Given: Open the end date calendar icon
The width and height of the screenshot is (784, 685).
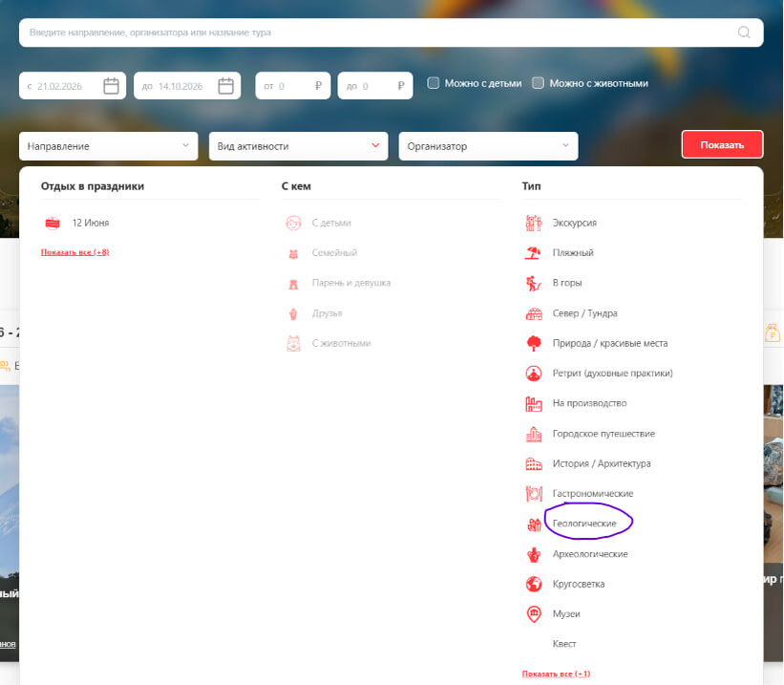Looking at the screenshot, I should pyautogui.click(x=226, y=86).
